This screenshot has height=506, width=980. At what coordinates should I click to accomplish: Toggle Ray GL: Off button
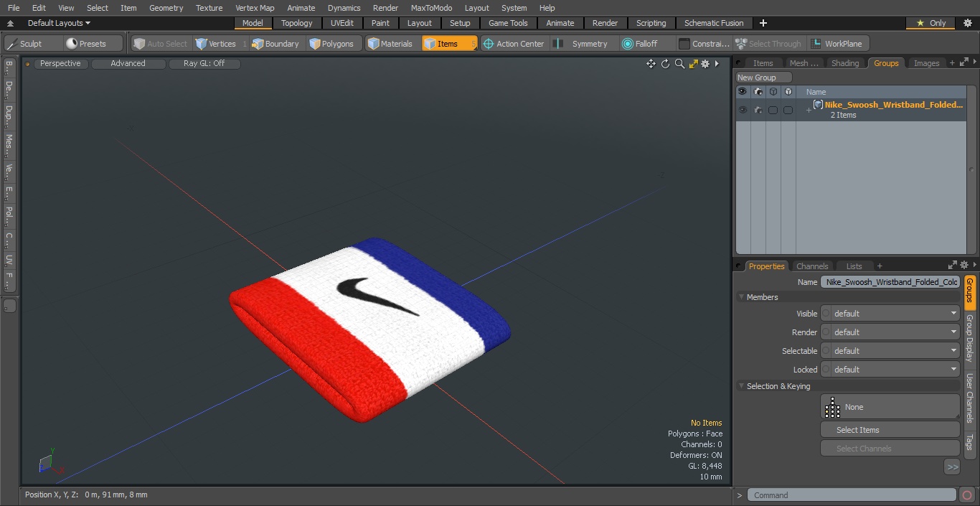coord(204,64)
